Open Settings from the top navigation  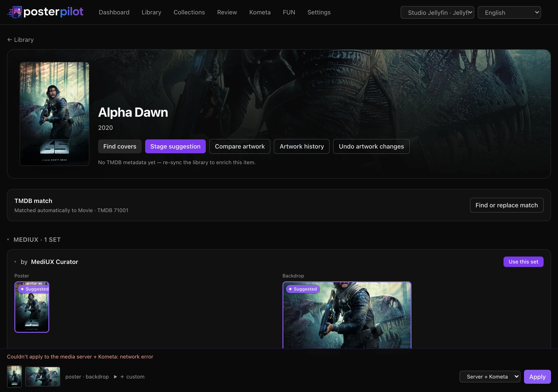[319, 12]
